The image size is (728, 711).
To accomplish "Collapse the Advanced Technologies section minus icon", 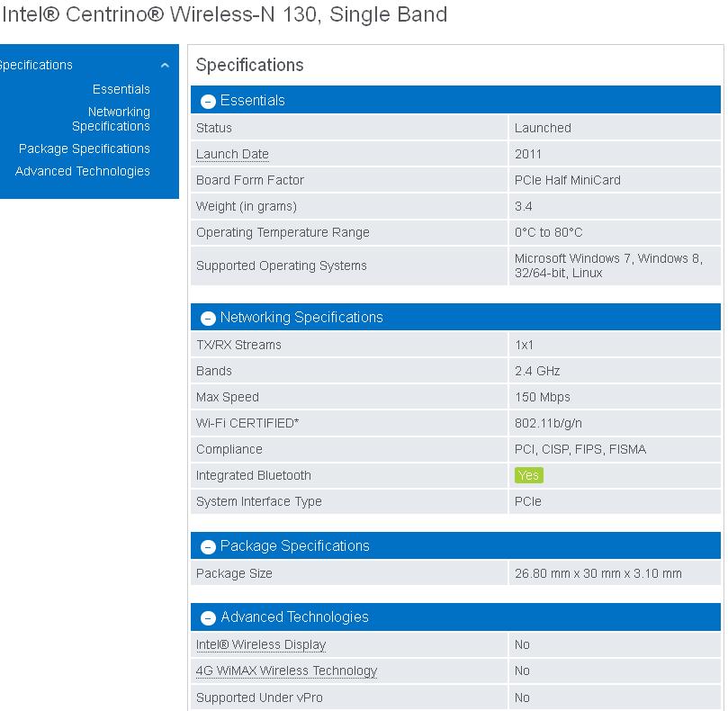I will (208, 617).
